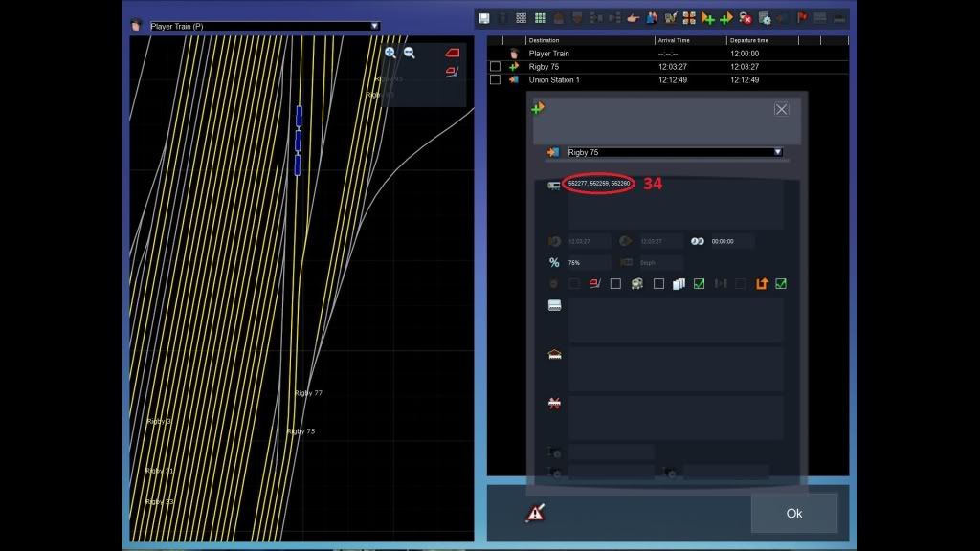Click the warning triangle icon near Ok
Viewport: 980px width, 551px height.
coord(535,513)
